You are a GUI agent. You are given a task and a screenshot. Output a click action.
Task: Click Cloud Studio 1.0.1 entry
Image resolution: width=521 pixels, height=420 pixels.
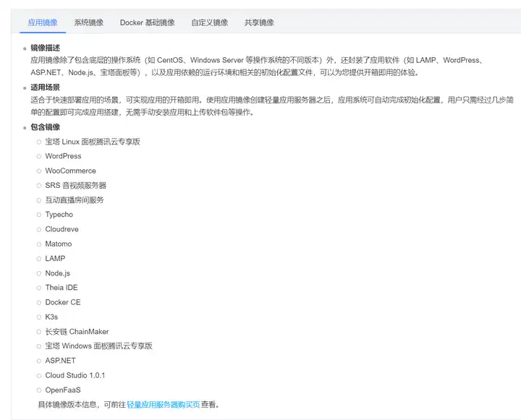click(x=75, y=375)
